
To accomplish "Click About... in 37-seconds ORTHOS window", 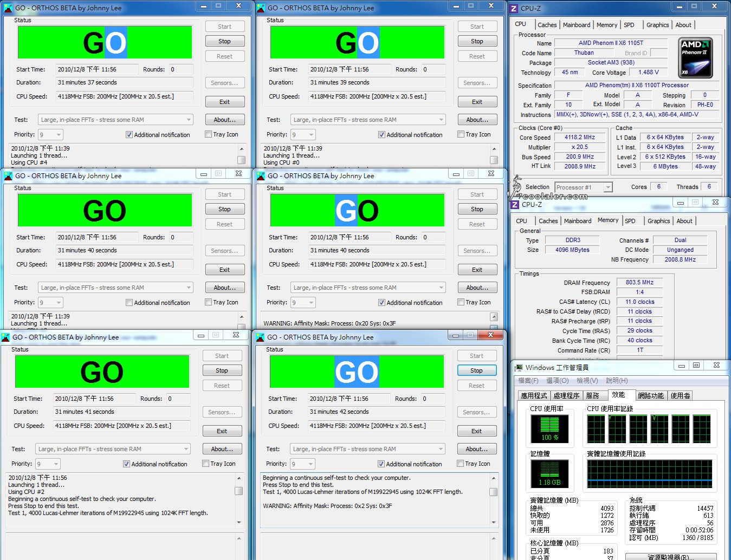I will pos(225,120).
